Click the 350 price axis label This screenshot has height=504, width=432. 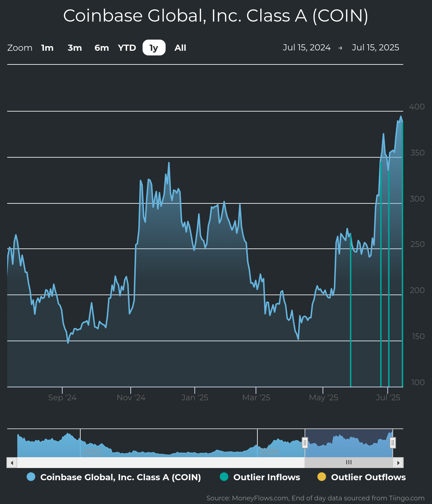click(418, 153)
